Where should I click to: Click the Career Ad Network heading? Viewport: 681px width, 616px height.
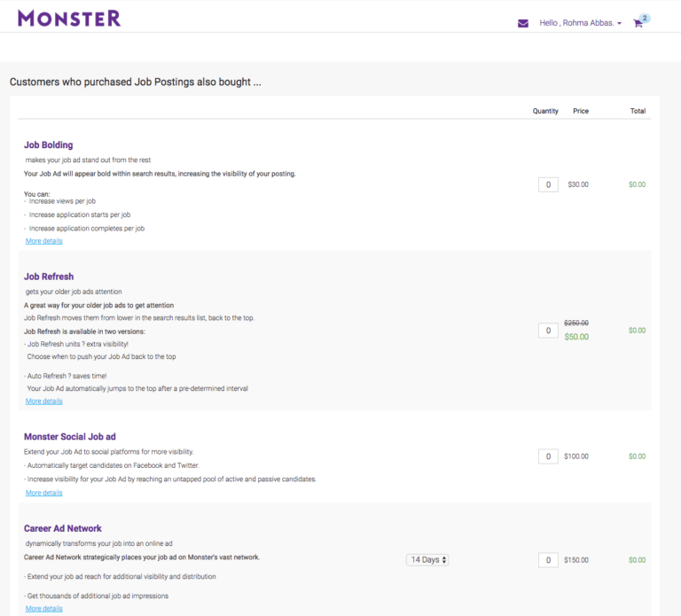(x=63, y=528)
